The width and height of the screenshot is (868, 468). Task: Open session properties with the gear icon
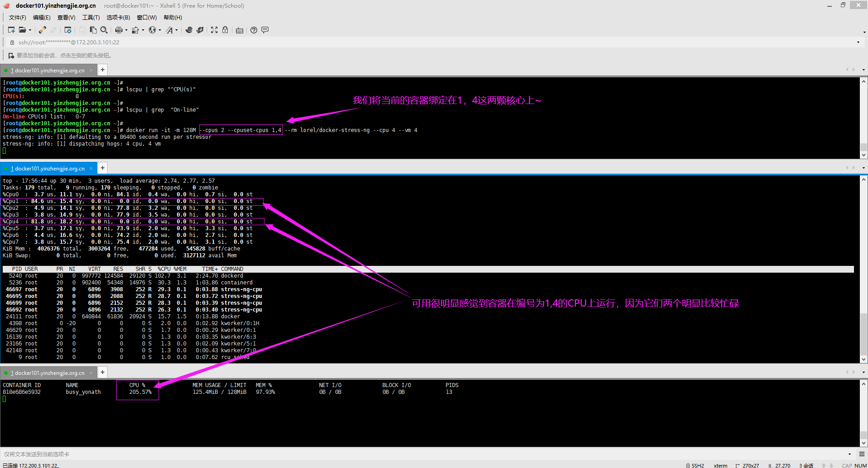coord(68,30)
